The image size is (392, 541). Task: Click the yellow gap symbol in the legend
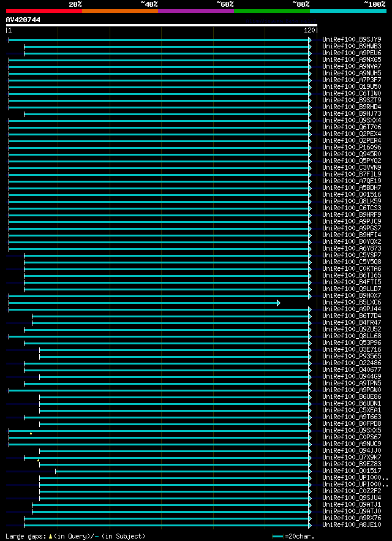click(x=50, y=536)
